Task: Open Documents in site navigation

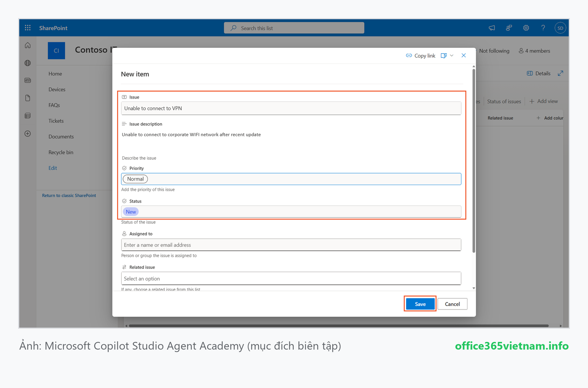Action: pos(61,136)
